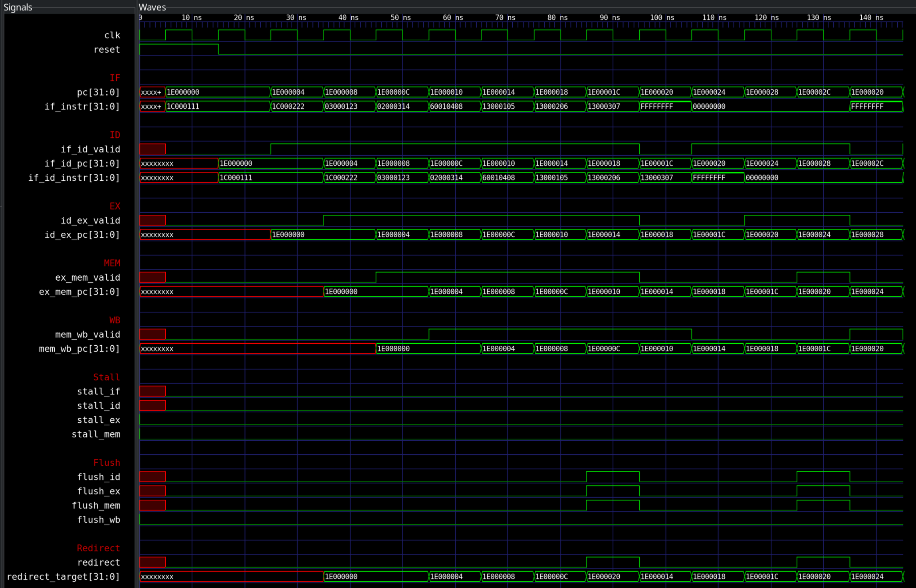916x588 pixels.
Task: Select the if_id_instr[31:0] signal
Action: (x=74, y=178)
